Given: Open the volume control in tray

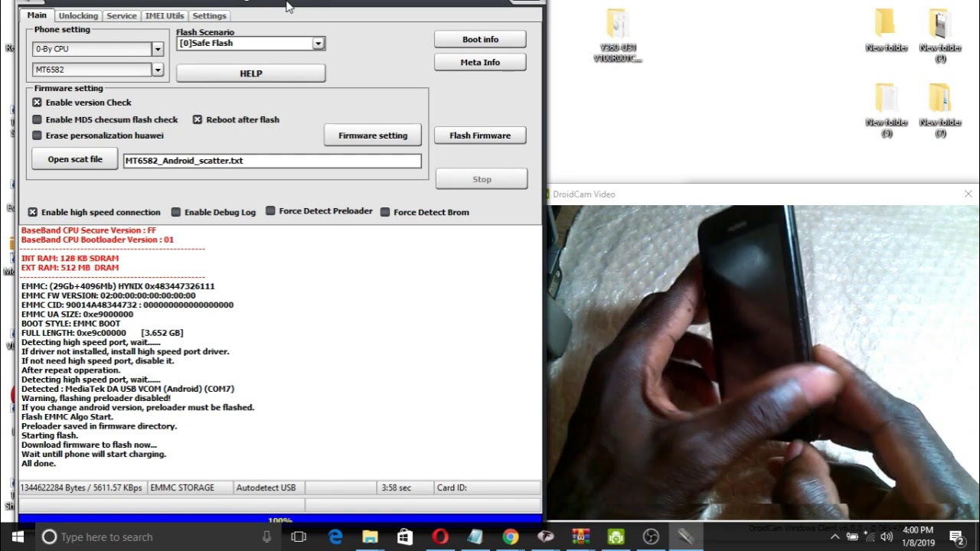Looking at the screenshot, I should pyautogui.click(x=887, y=537).
